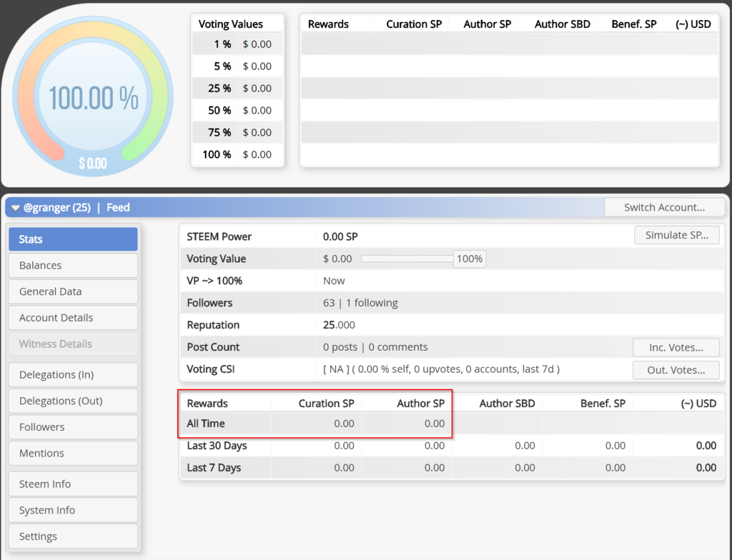Click the Switch Account button
732x560 pixels.
[664, 207]
